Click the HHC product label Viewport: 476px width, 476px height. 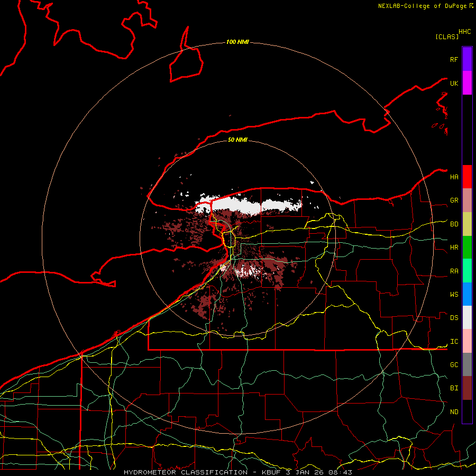pyautogui.click(x=464, y=32)
